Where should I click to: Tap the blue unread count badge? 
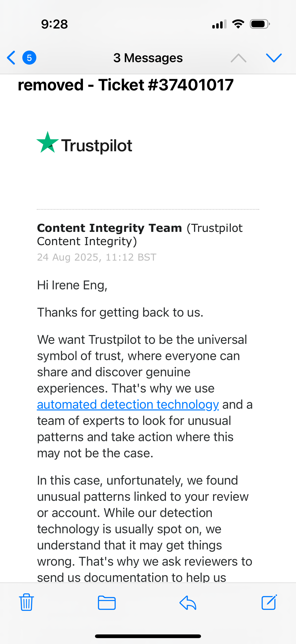coord(29,58)
